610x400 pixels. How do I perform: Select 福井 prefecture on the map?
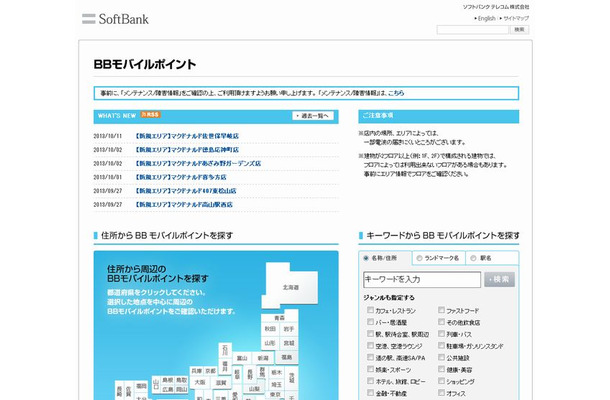click(225, 366)
